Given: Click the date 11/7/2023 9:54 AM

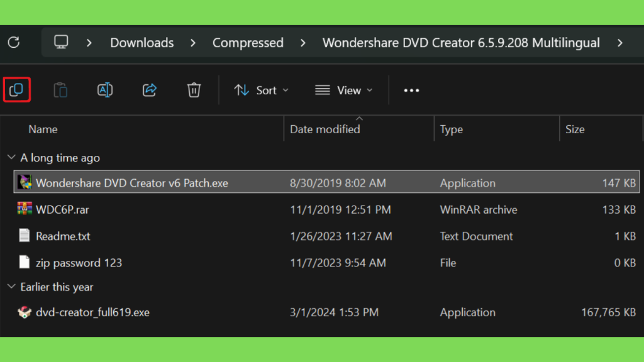Looking at the screenshot, I should (x=338, y=263).
